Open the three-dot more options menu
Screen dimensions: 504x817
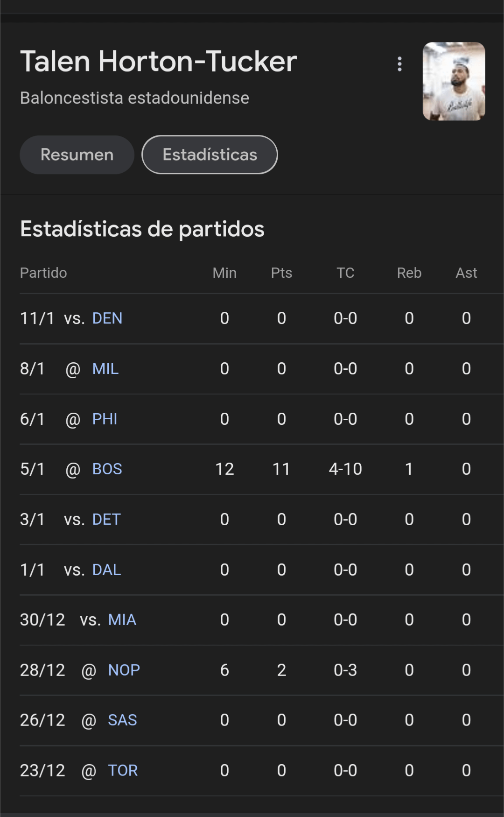pos(399,64)
